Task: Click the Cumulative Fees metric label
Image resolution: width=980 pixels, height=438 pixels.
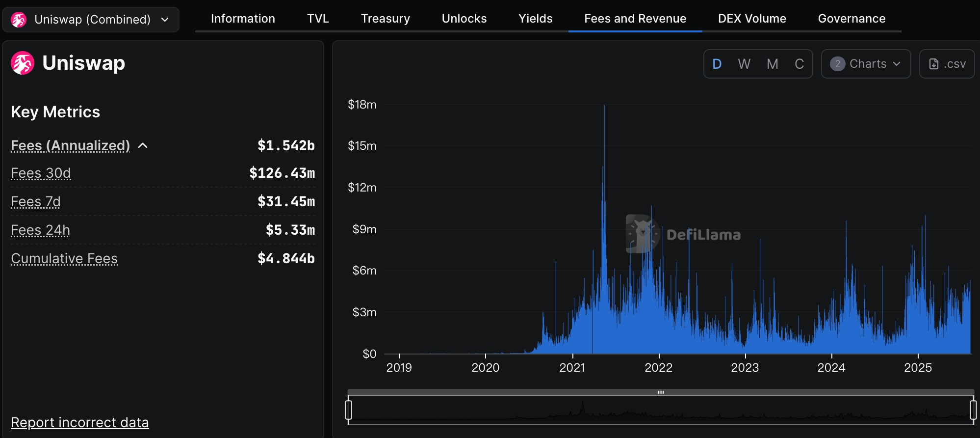Action: coord(64,259)
